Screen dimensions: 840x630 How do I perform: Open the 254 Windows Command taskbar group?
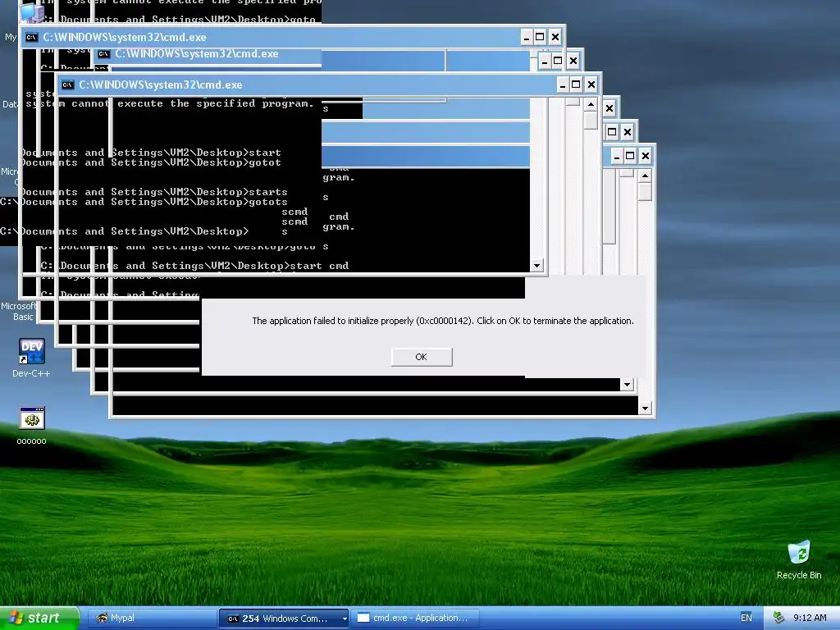[284, 619]
